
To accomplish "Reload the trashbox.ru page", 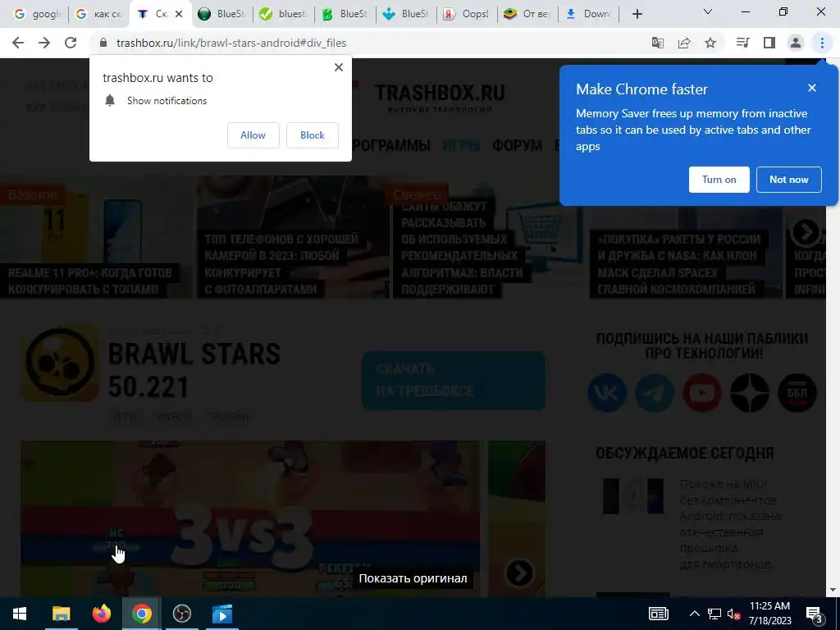I will [71, 43].
